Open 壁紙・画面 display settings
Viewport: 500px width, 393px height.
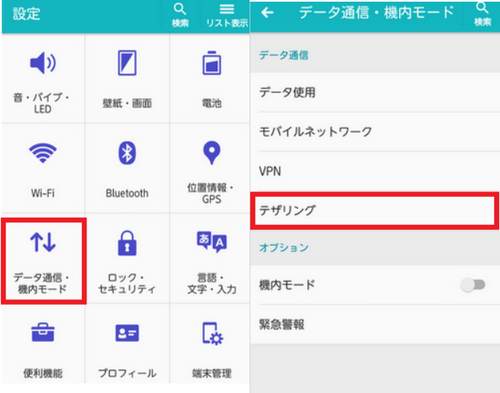[x=127, y=78]
